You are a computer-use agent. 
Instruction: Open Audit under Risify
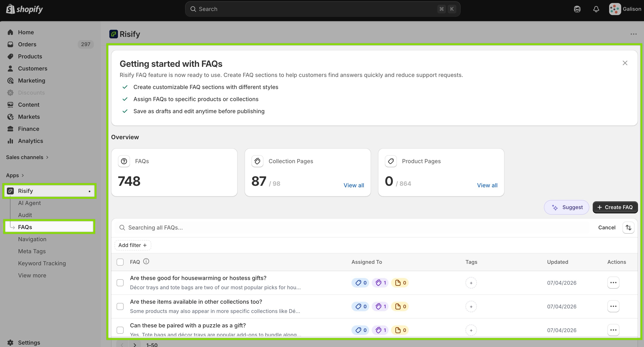click(25, 215)
